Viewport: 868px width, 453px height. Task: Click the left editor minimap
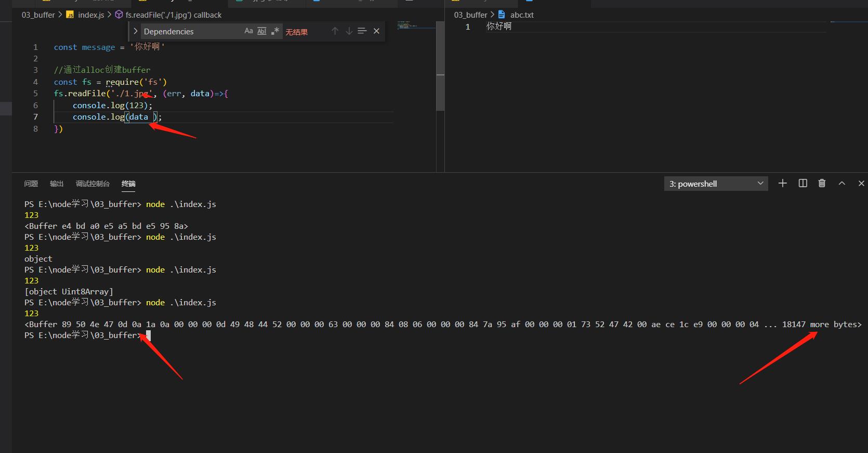416,25
